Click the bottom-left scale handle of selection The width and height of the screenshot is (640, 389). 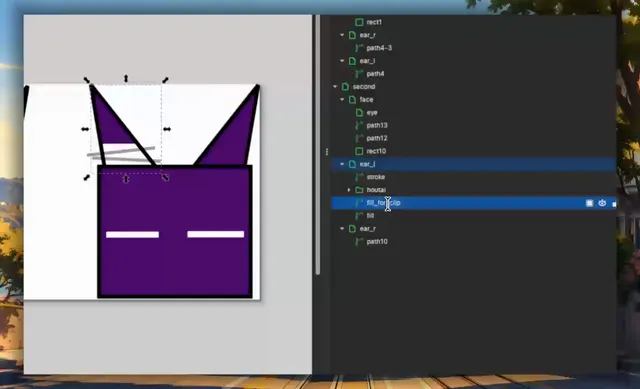pyautogui.click(x=87, y=178)
